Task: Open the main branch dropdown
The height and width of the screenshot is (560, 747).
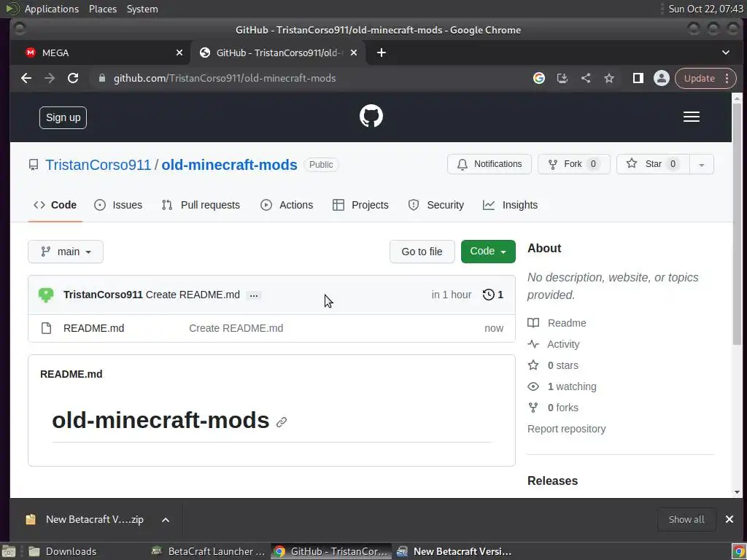Action: (x=66, y=252)
